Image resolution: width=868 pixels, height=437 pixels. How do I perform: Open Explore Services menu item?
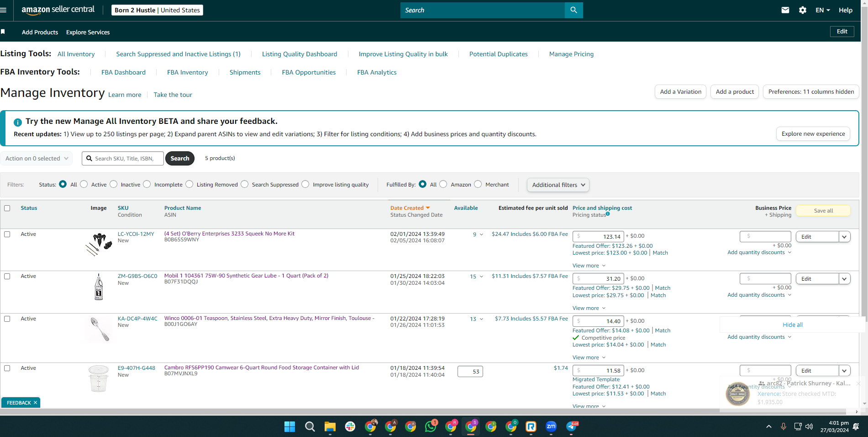[x=88, y=32]
